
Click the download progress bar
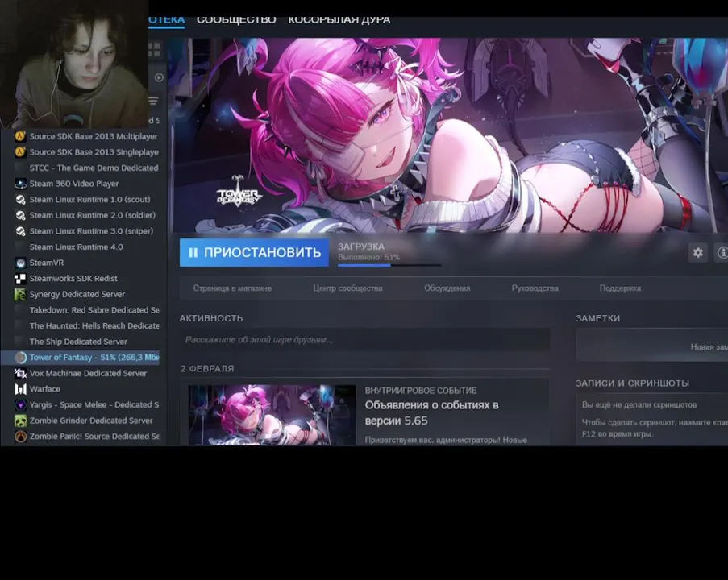(x=389, y=265)
